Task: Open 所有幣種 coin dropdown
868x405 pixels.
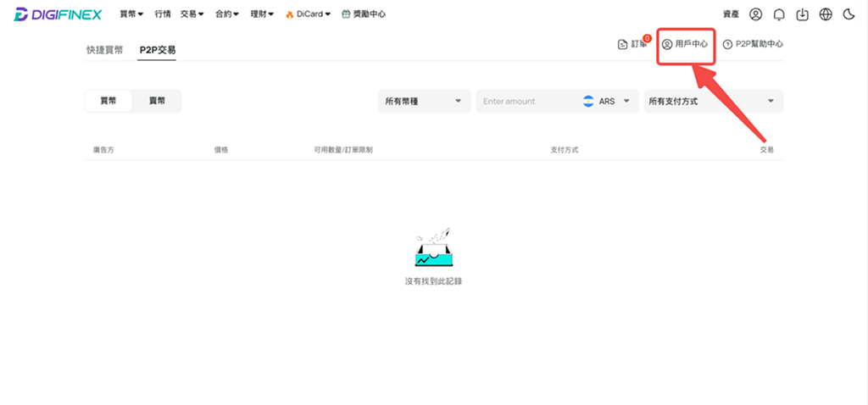Action: (424, 102)
